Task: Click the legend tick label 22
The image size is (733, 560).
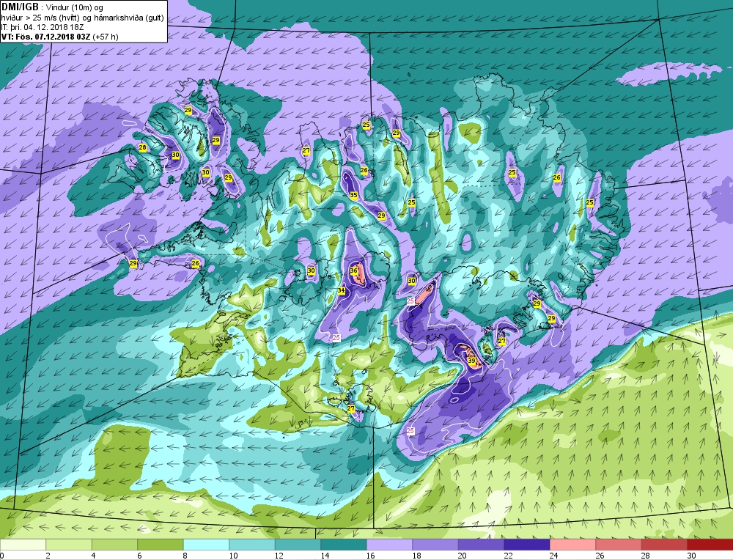Action: (508, 556)
